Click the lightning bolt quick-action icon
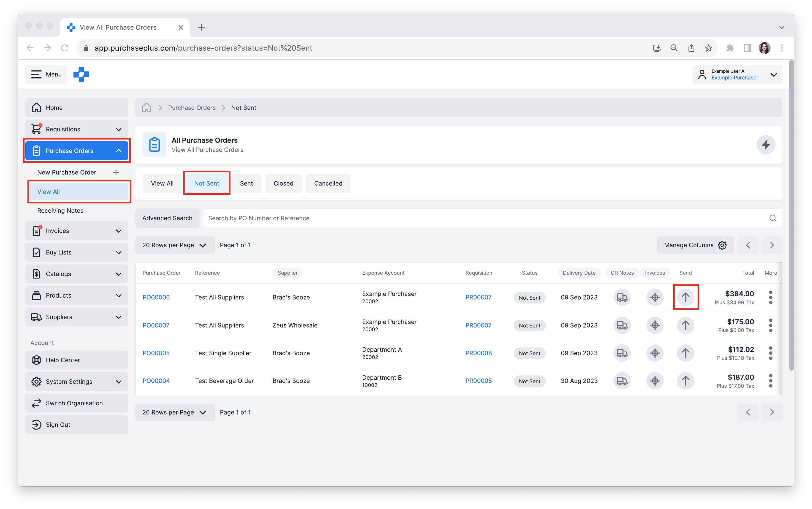Image resolution: width=812 pixels, height=509 pixels. pos(766,145)
